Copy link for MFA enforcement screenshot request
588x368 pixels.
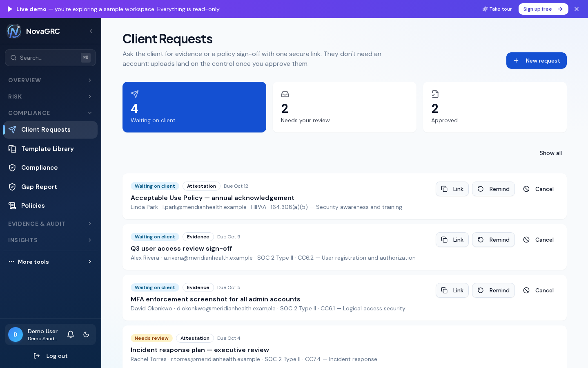pyautogui.click(x=452, y=290)
